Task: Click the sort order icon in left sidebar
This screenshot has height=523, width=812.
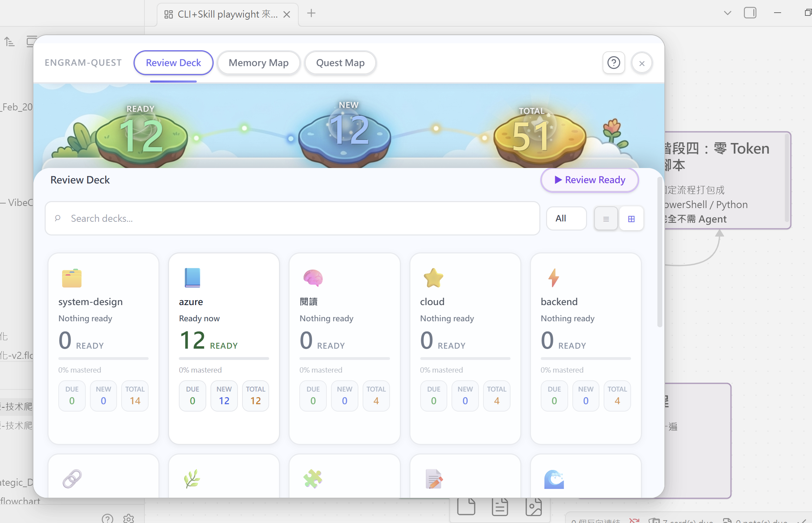Action: (x=9, y=41)
